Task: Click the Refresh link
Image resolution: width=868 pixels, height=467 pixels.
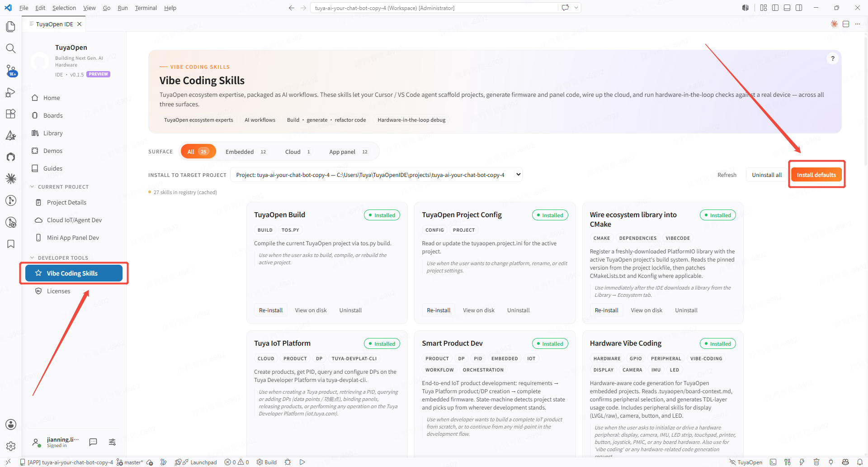Action: click(x=727, y=175)
